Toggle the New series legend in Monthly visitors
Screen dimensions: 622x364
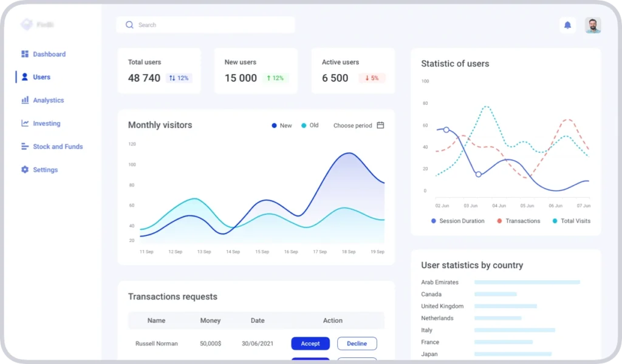click(x=282, y=126)
